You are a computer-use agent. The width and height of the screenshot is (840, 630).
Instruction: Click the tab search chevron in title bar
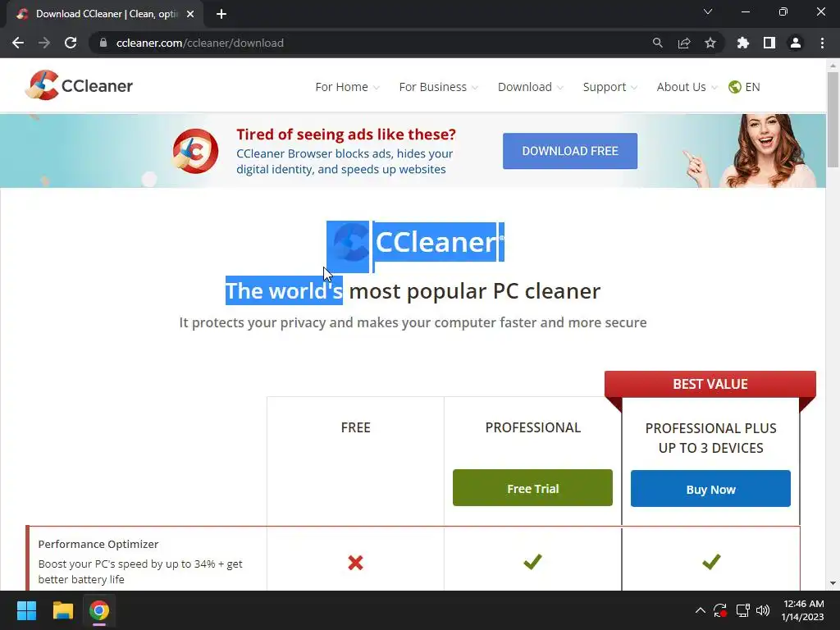[708, 11]
